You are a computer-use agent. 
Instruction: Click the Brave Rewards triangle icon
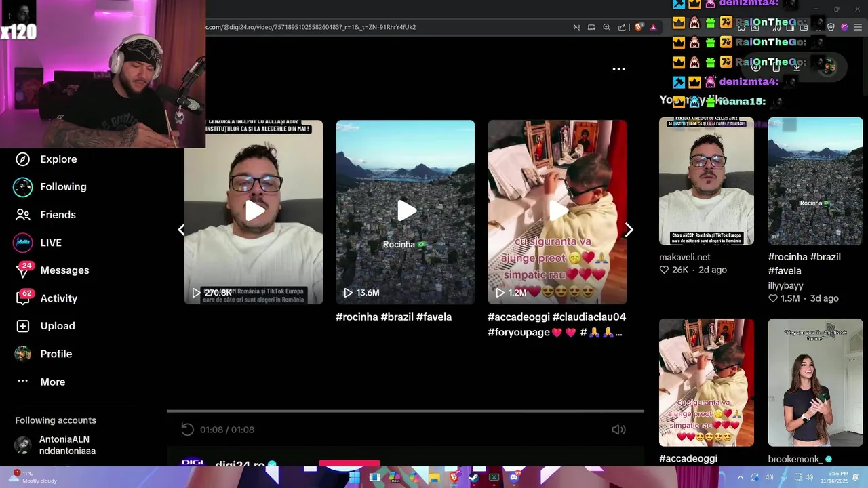[x=653, y=27]
